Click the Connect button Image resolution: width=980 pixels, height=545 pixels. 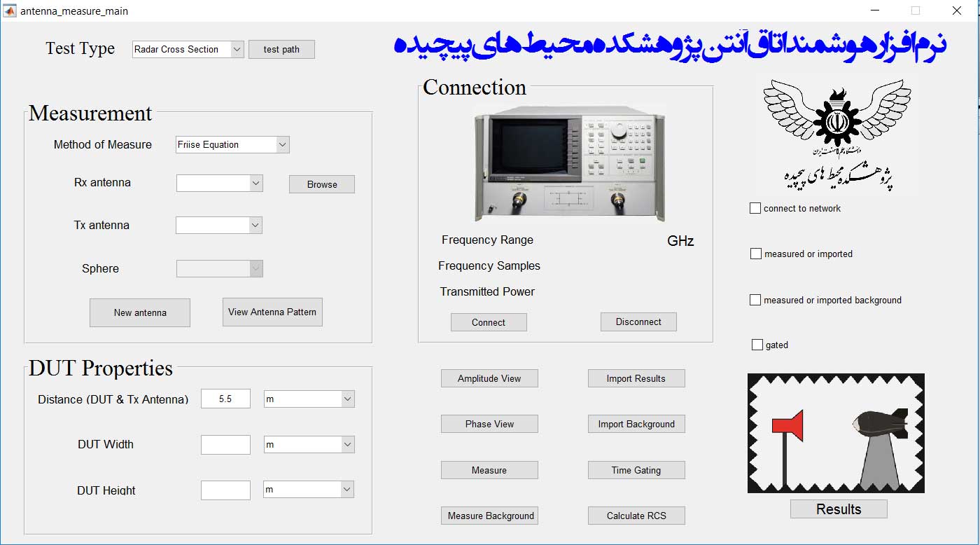coord(489,322)
